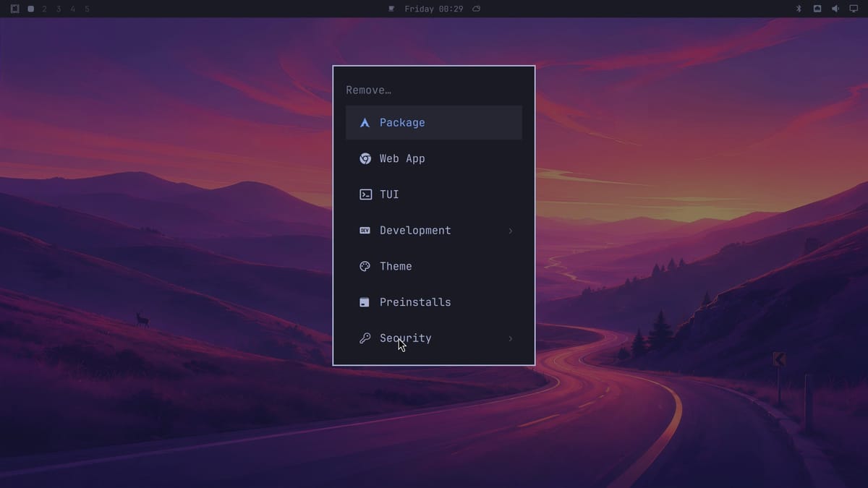Open the Bluetooth tray icon
Screen dimensions: 868x488
[799, 9]
